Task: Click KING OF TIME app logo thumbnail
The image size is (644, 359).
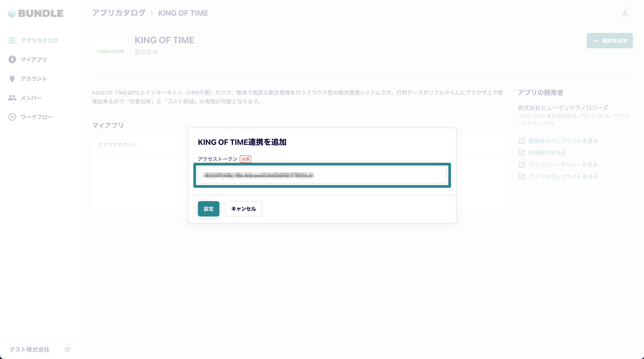Action: click(110, 52)
